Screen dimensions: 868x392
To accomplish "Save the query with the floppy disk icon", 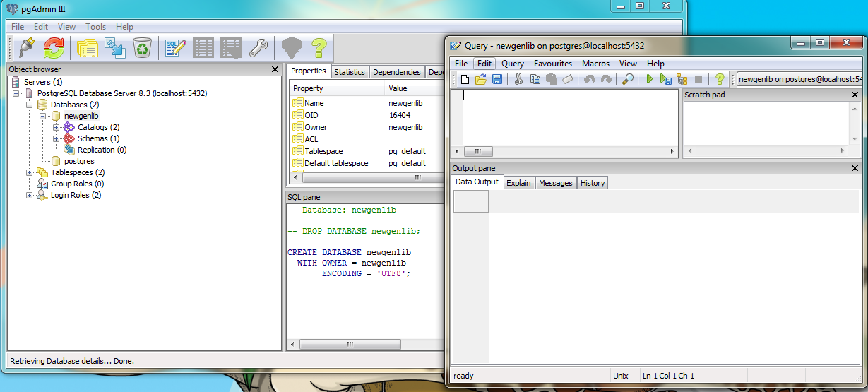I will pos(497,79).
